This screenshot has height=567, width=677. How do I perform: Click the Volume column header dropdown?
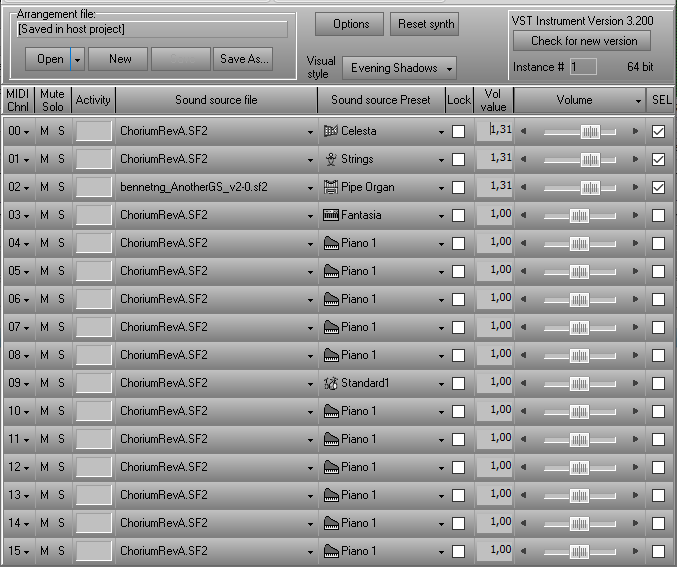(638, 100)
